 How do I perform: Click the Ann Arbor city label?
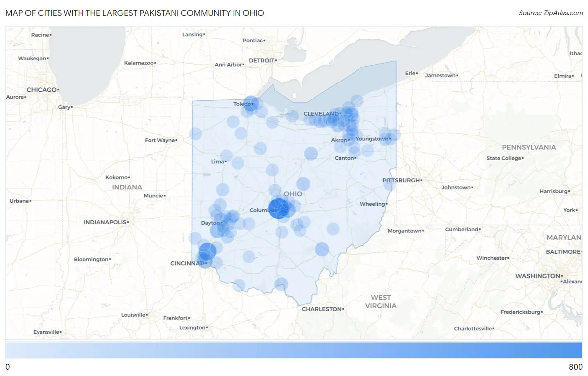click(x=228, y=64)
